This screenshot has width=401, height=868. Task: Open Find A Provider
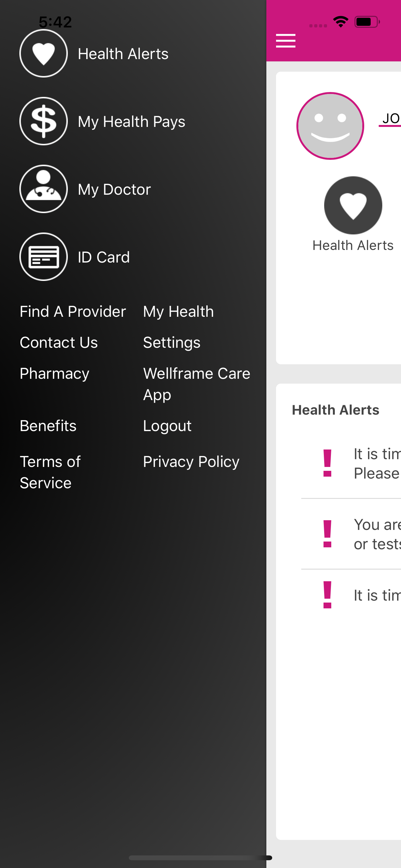click(x=73, y=311)
